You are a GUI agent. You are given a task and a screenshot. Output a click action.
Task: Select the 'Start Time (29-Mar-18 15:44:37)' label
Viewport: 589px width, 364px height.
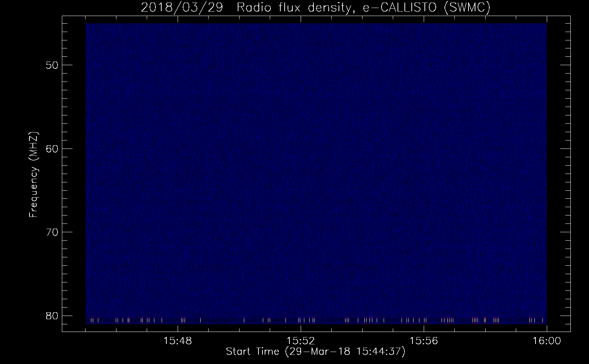point(316,352)
